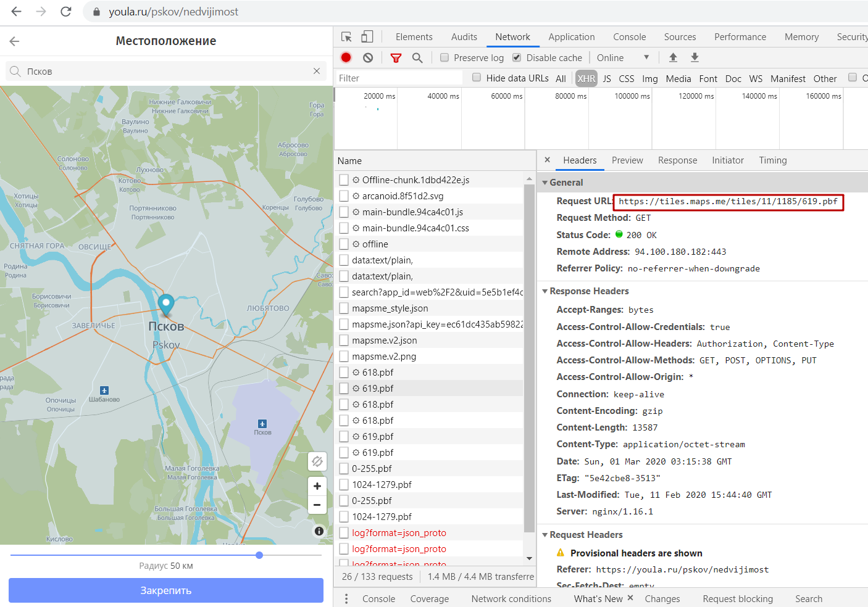Image resolution: width=868 pixels, height=607 pixels.
Task: Clear the network log icon
Action: point(368,57)
